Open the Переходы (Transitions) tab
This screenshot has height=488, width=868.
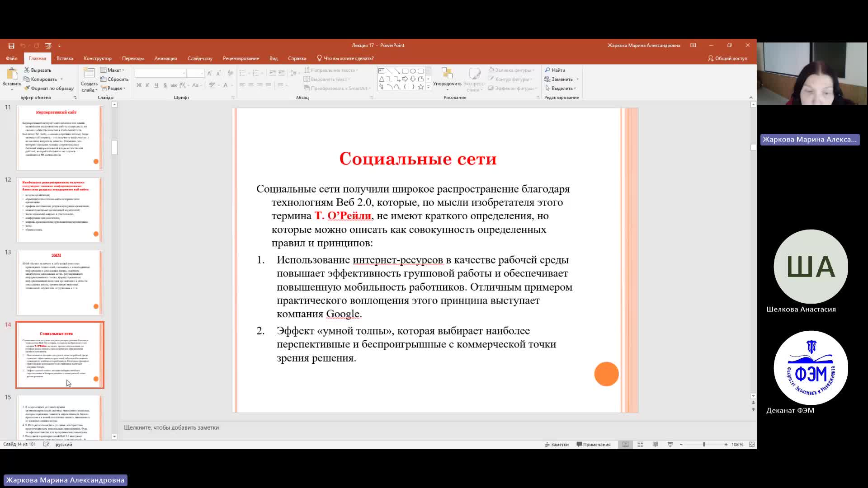click(x=133, y=58)
